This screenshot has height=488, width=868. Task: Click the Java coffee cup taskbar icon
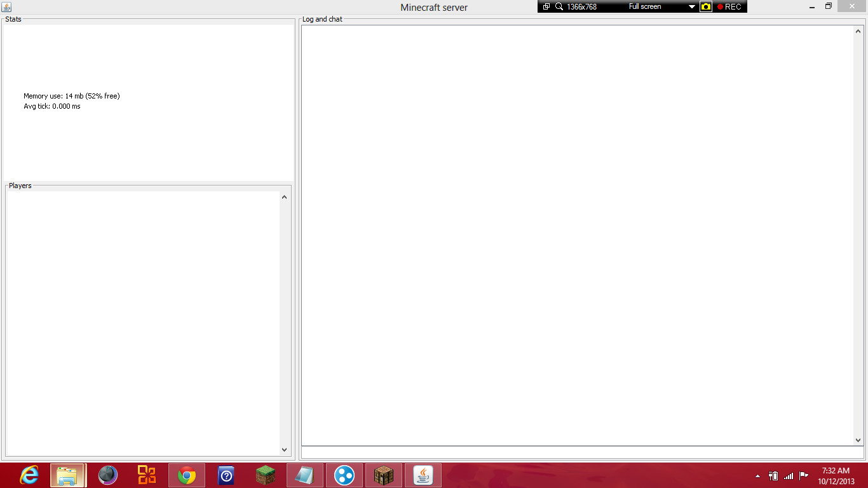[423, 475]
